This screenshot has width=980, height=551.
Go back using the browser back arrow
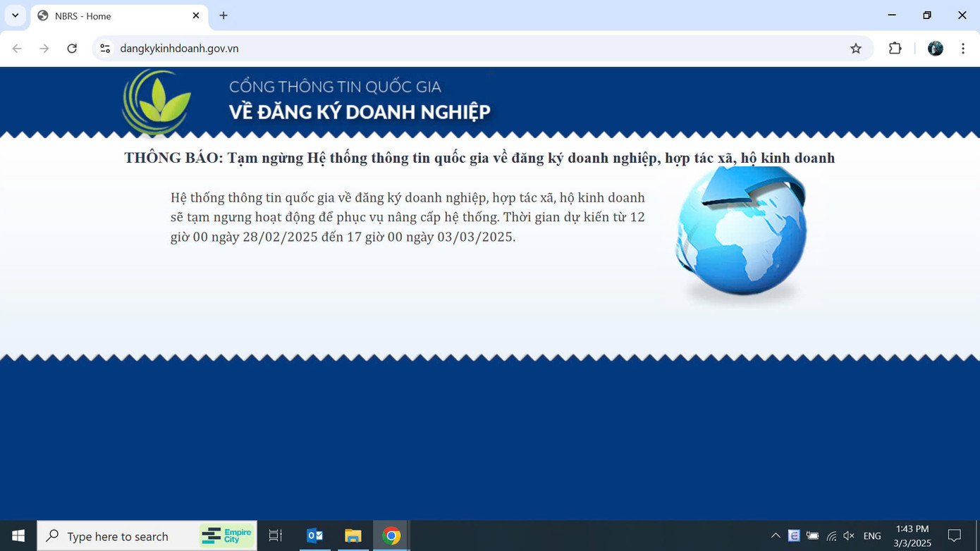(x=17, y=48)
